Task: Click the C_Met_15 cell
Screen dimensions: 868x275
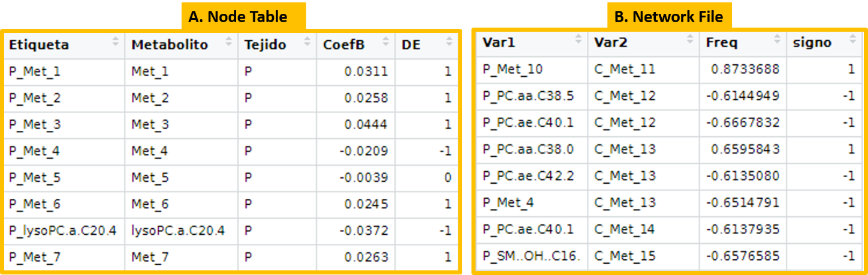Action: 643,256
